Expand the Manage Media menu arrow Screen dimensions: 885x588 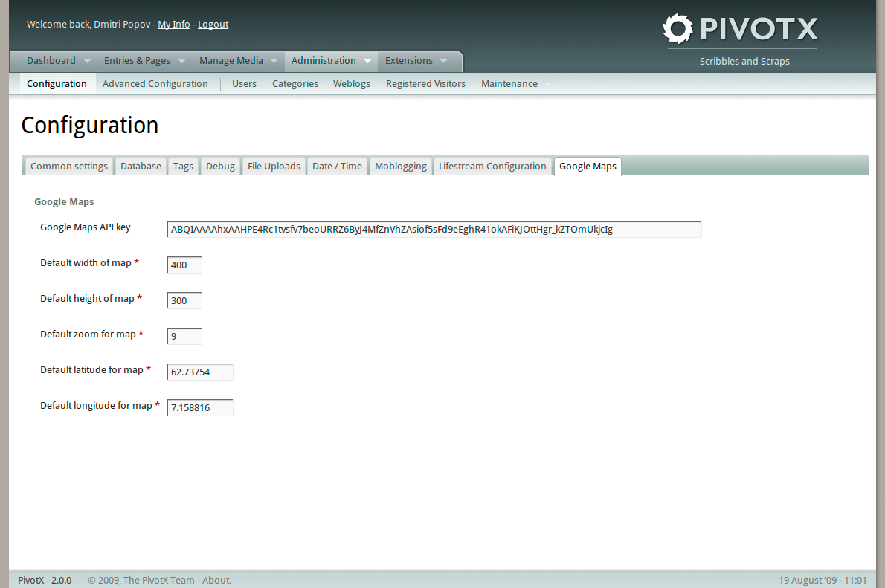pyautogui.click(x=274, y=61)
